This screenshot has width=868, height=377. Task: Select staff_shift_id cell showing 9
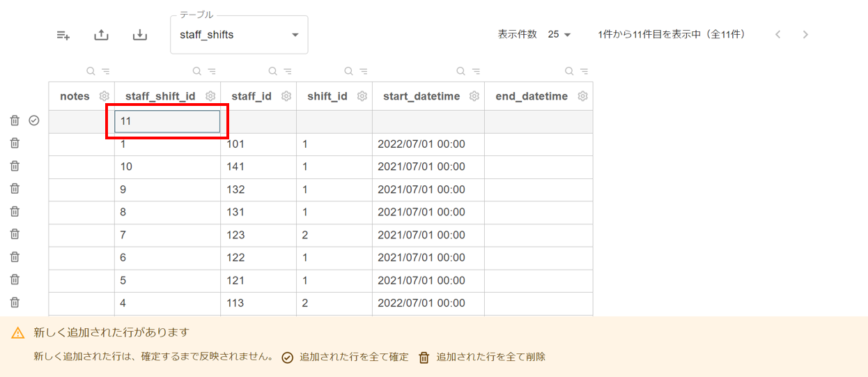(x=168, y=190)
